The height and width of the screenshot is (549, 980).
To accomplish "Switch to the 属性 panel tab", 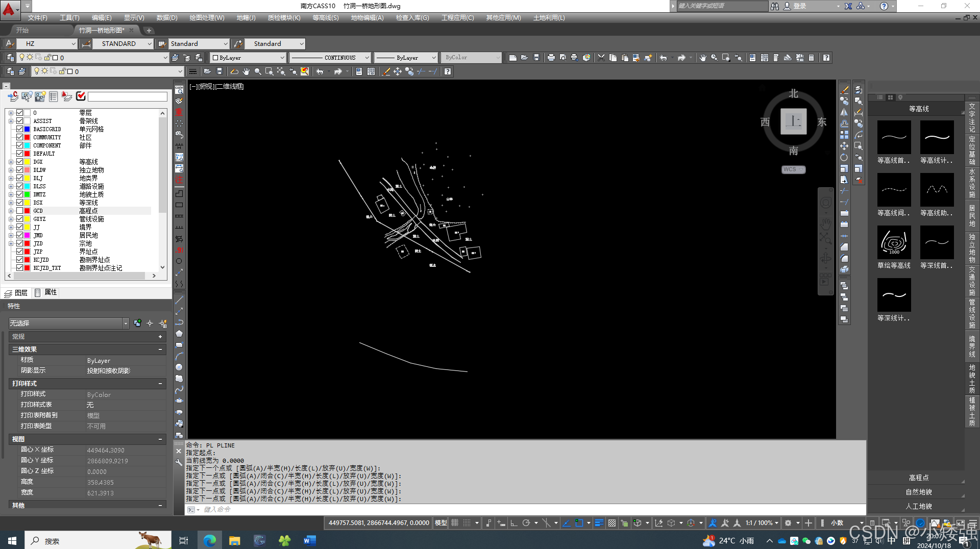I will click(46, 292).
